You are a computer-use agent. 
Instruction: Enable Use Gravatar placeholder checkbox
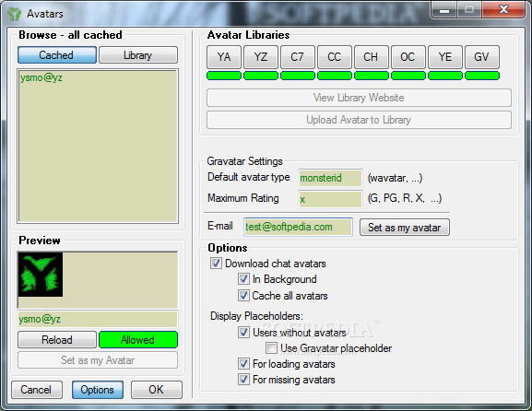pyautogui.click(x=271, y=348)
